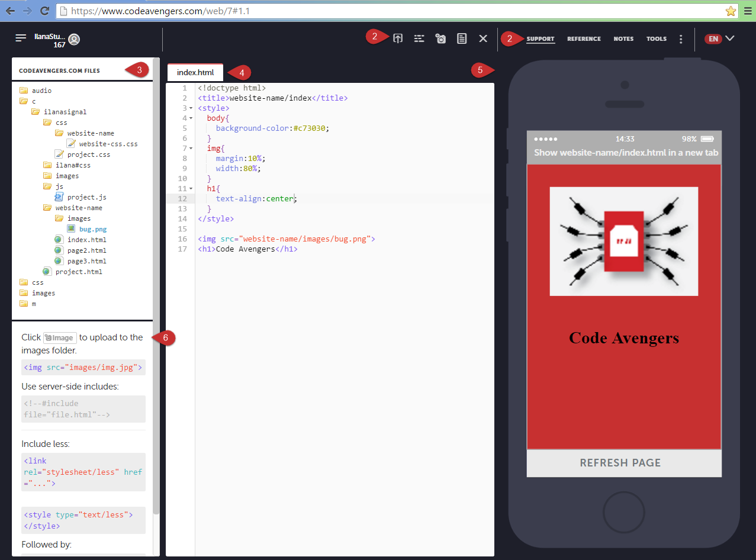Click the browser forward arrow
The height and width of the screenshot is (560, 756).
click(x=27, y=11)
